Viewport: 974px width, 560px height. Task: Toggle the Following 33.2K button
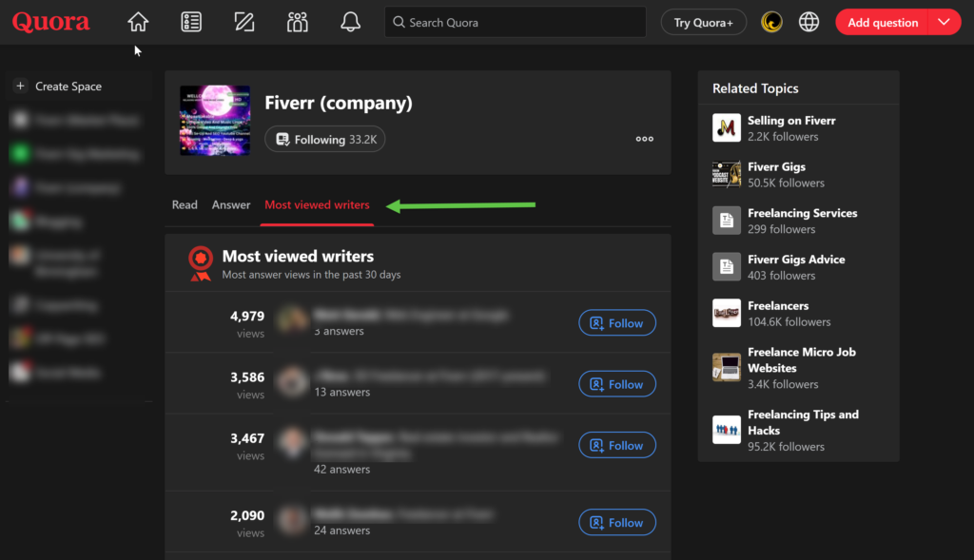pos(325,139)
